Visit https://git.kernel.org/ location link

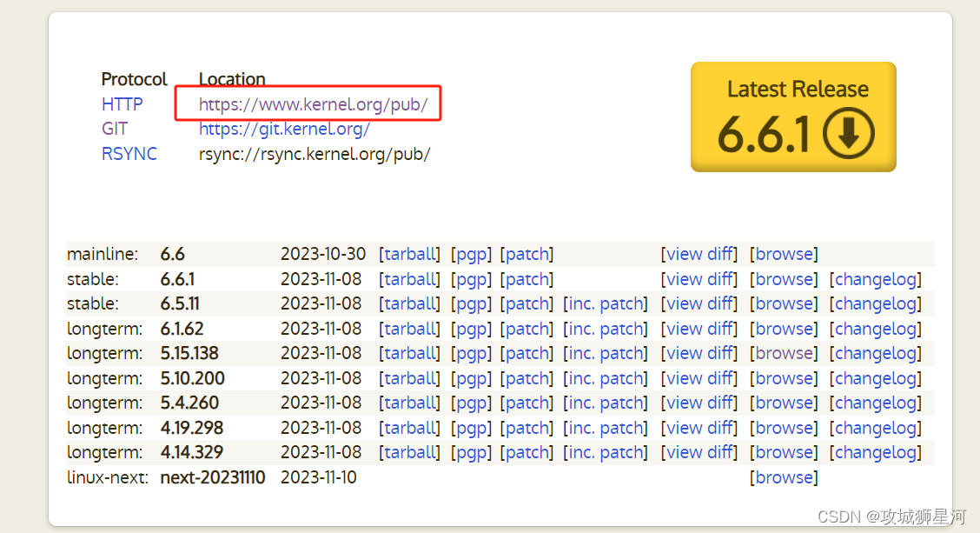(284, 129)
